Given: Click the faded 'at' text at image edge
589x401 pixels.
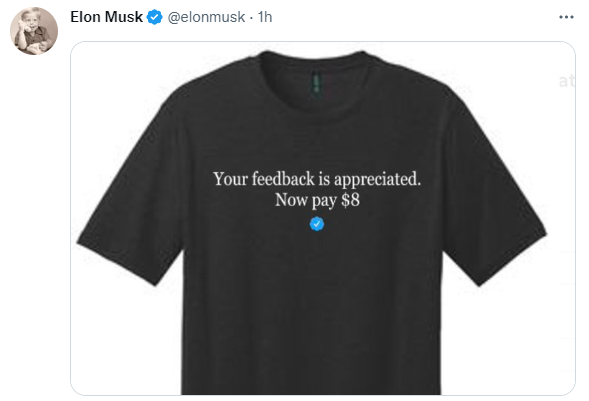Looking at the screenshot, I should pos(566,81).
